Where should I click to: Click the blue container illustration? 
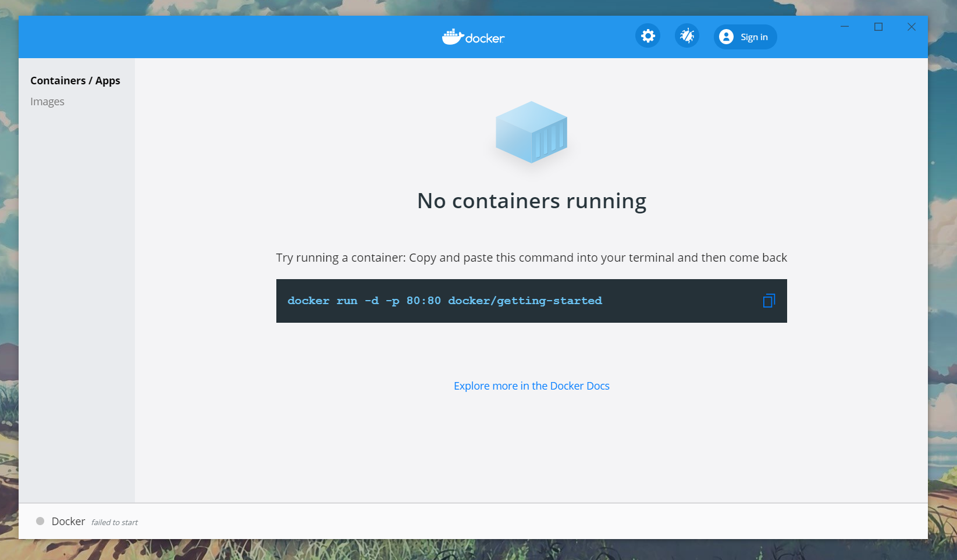[531, 133]
